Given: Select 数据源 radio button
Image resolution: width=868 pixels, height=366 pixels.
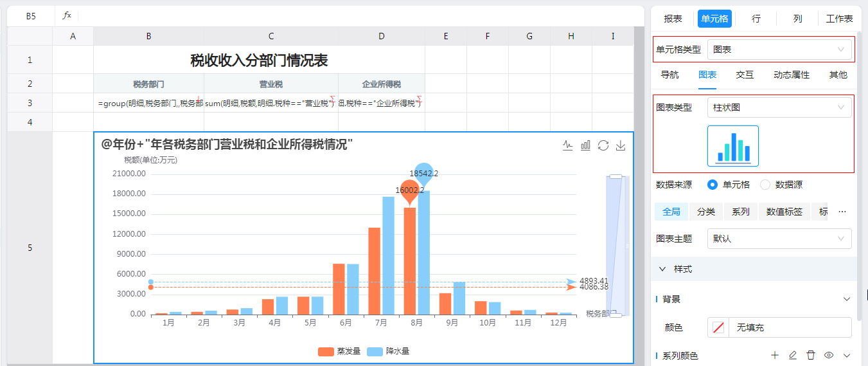Looking at the screenshot, I should (x=765, y=185).
